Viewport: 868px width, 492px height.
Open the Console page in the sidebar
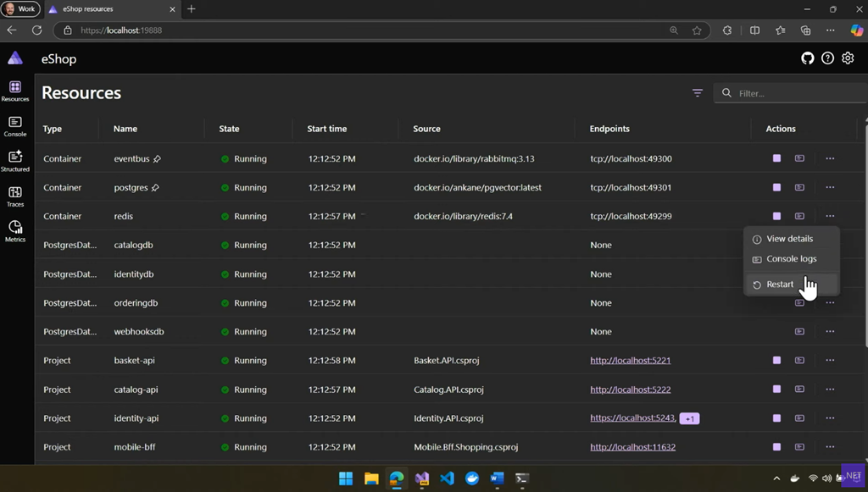[15, 126]
